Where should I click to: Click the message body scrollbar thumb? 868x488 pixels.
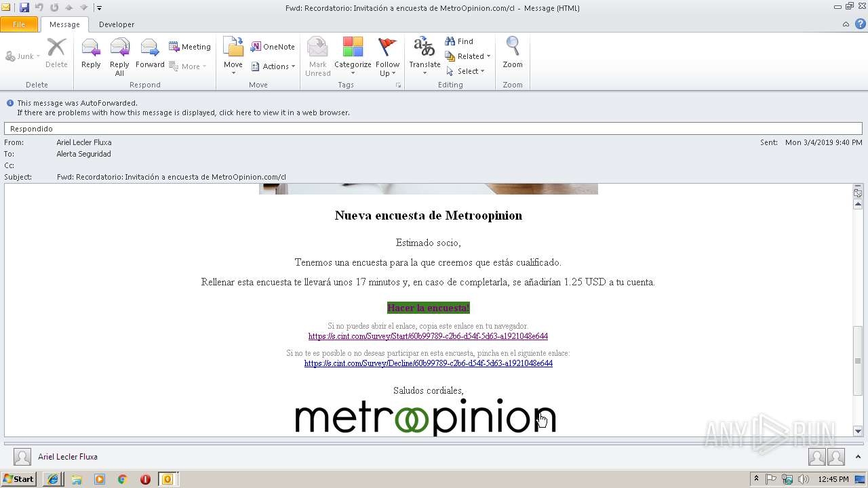click(858, 361)
